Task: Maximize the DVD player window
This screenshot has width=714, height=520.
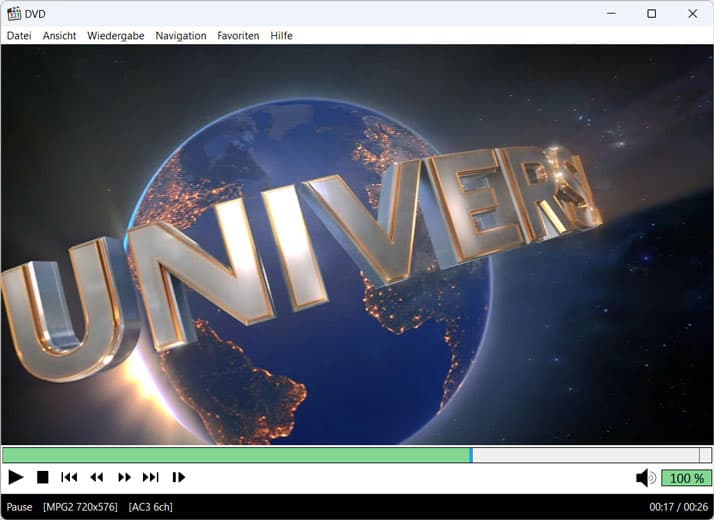Action: [652, 14]
